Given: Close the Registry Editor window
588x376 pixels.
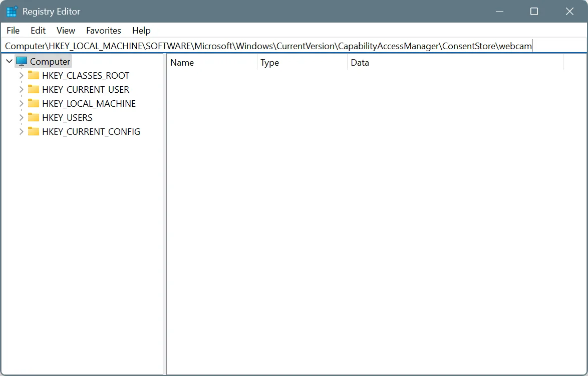Looking at the screenshot, I should coord(569,11).
